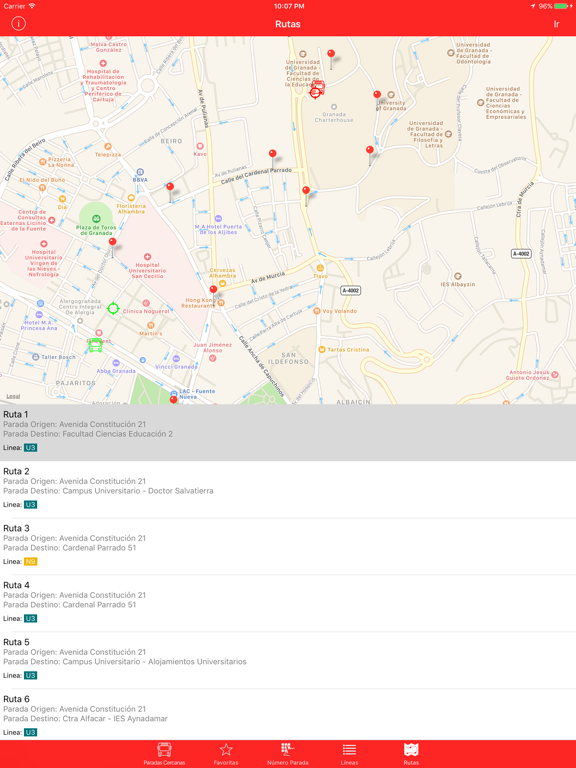Open the Paradas Cercanas tab
Screen dimensions: 576x768
coord(165,754)
